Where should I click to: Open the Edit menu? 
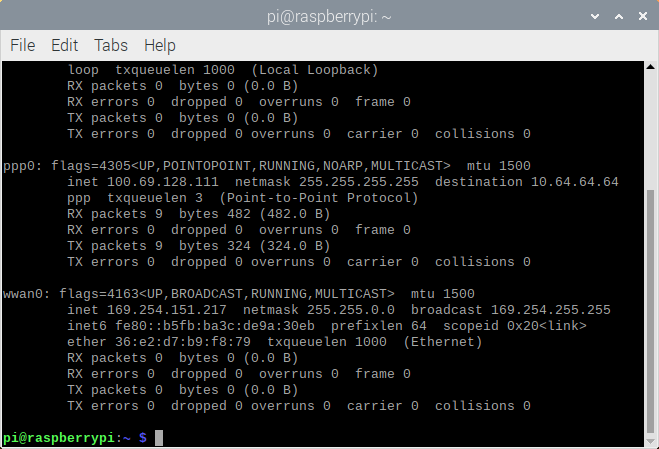click(64, 45)
